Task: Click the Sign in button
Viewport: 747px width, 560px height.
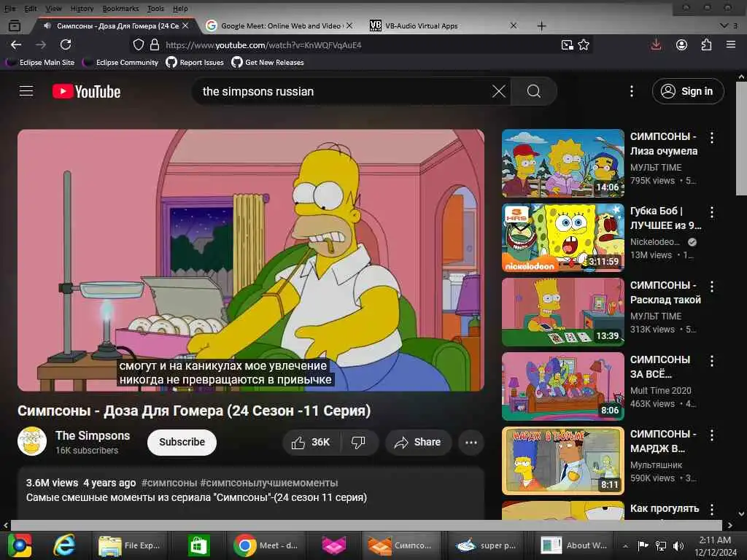Action: (x=688, y=91)
